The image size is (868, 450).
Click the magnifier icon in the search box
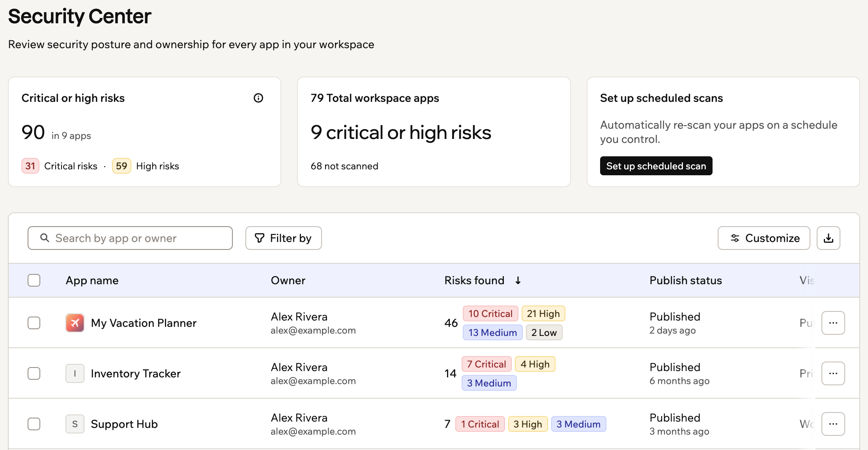(x=45, y=238)
